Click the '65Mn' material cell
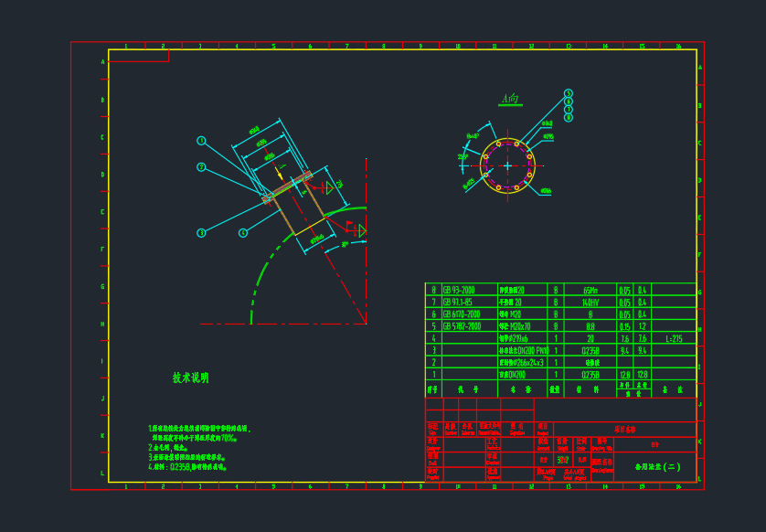The image size is (766, 532). pos(590,290)
